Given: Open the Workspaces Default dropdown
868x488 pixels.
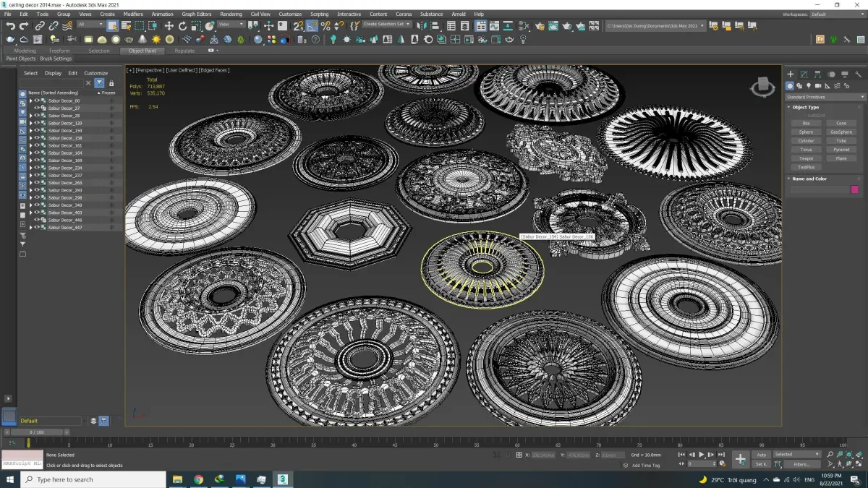Looking at the screenshot, I should click(837, 14).
